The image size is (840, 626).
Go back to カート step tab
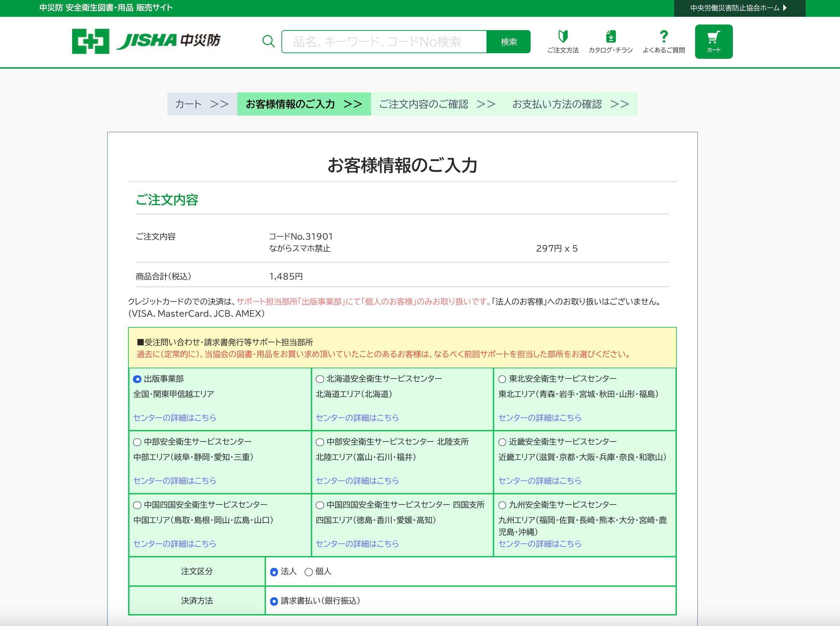(x=202, y=104)
